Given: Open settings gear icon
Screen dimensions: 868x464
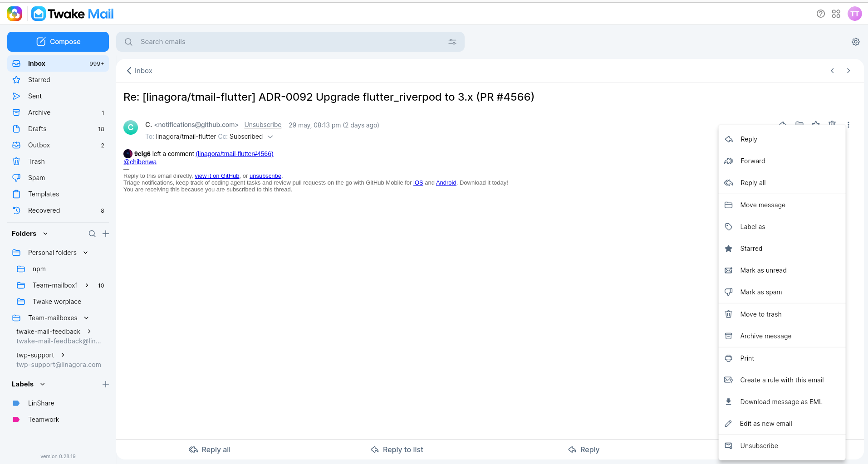Looking at the screenshot, I should click(856, 42).
